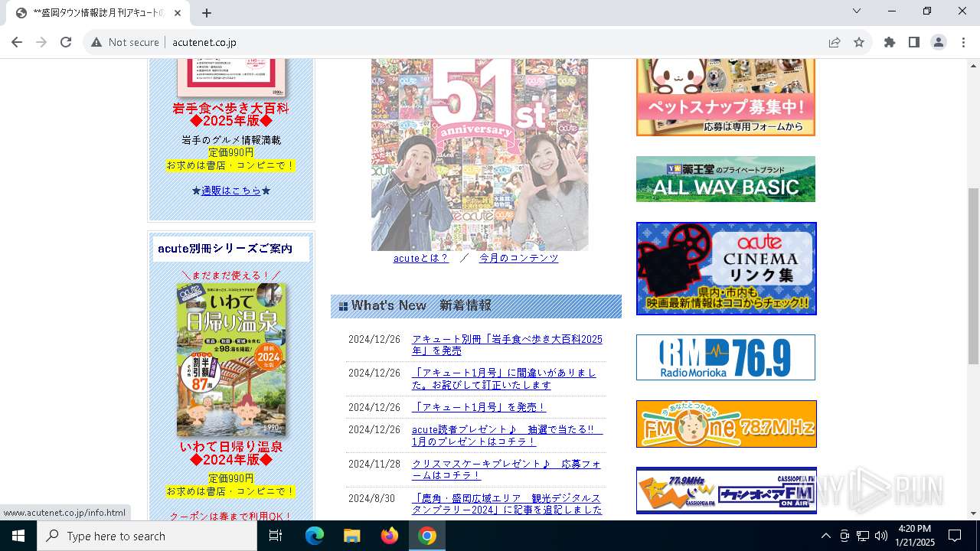Click the ペットスナップ募集中 banner
This screenshot has height=551, width=980.
(x=726, y=97)
